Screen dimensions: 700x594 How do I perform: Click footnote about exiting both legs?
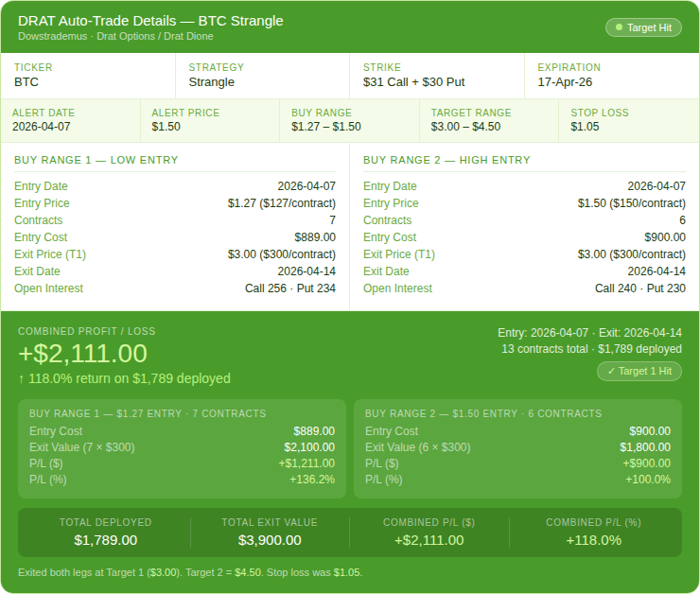point(190,572)
